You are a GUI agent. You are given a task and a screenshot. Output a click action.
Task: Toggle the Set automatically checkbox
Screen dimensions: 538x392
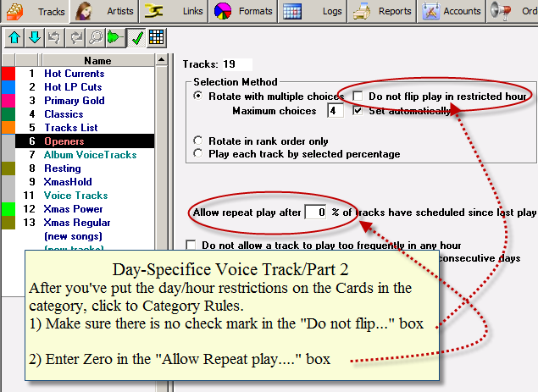point(358,110)
